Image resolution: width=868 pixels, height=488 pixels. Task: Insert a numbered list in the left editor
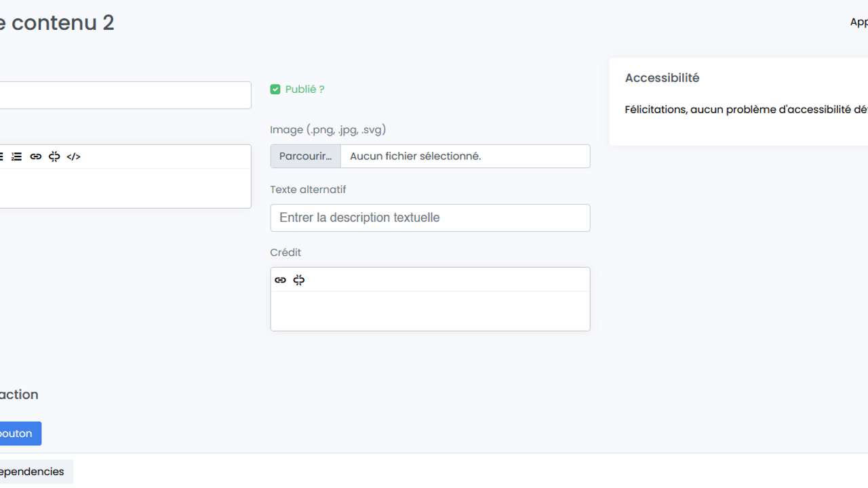coord(17,157)
